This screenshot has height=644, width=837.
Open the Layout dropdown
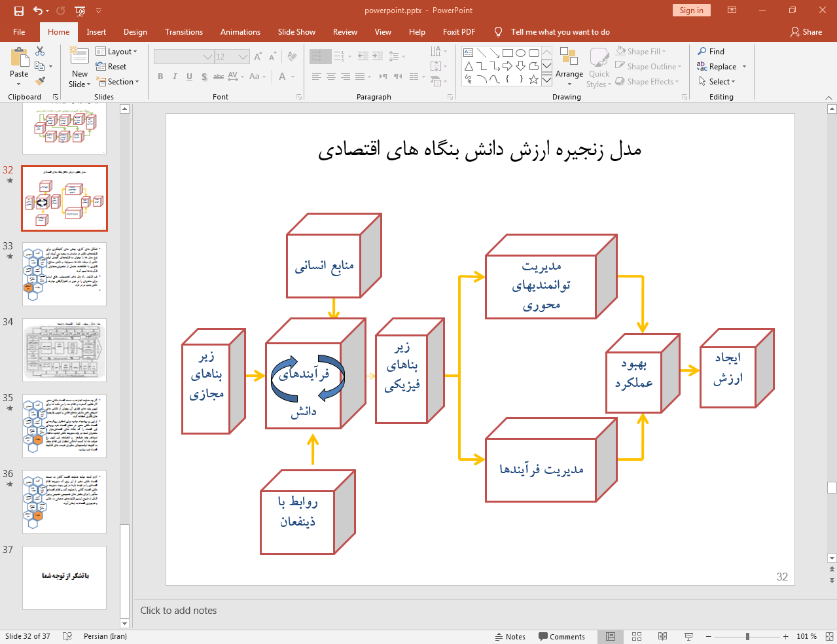(116, 51)
